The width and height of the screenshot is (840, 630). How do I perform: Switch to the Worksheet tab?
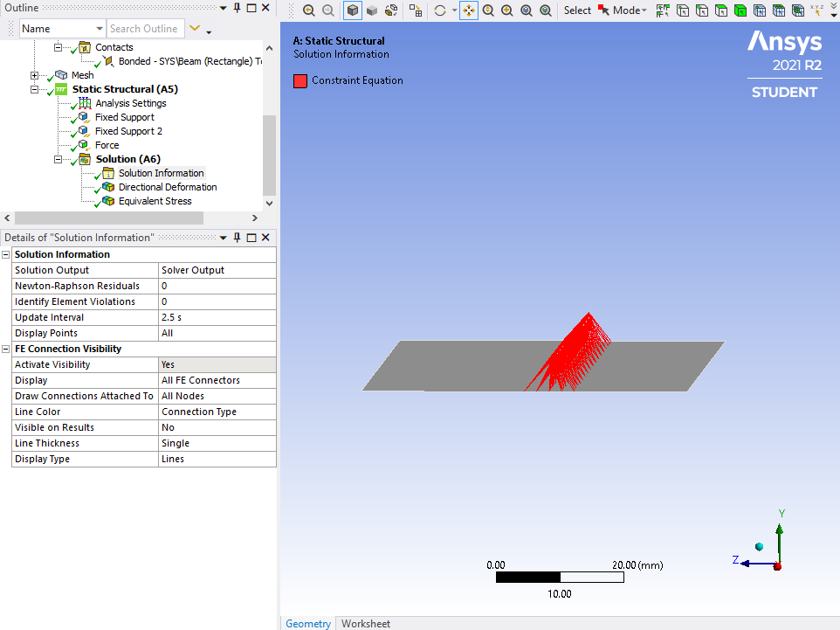tap(366, 624)
